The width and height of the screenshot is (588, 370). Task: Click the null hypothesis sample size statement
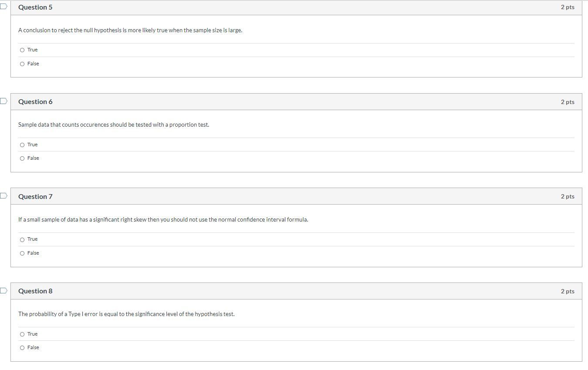tap(130, 30)
